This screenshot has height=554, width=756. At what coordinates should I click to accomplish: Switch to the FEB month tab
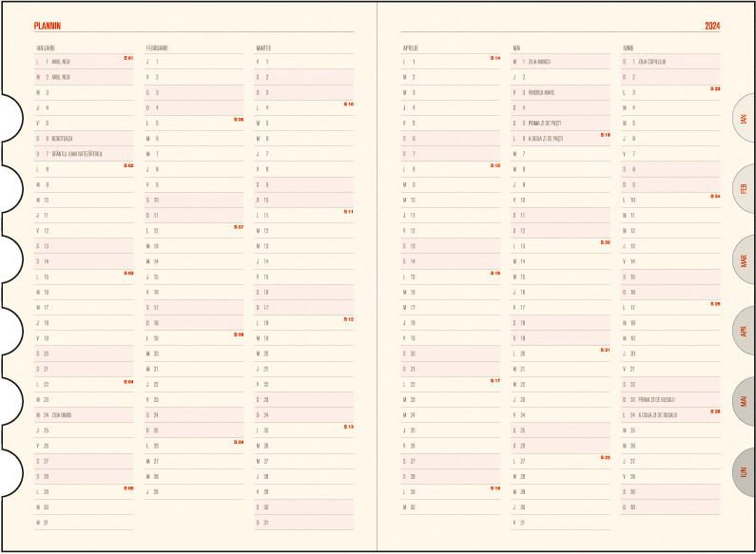point(744,188)
